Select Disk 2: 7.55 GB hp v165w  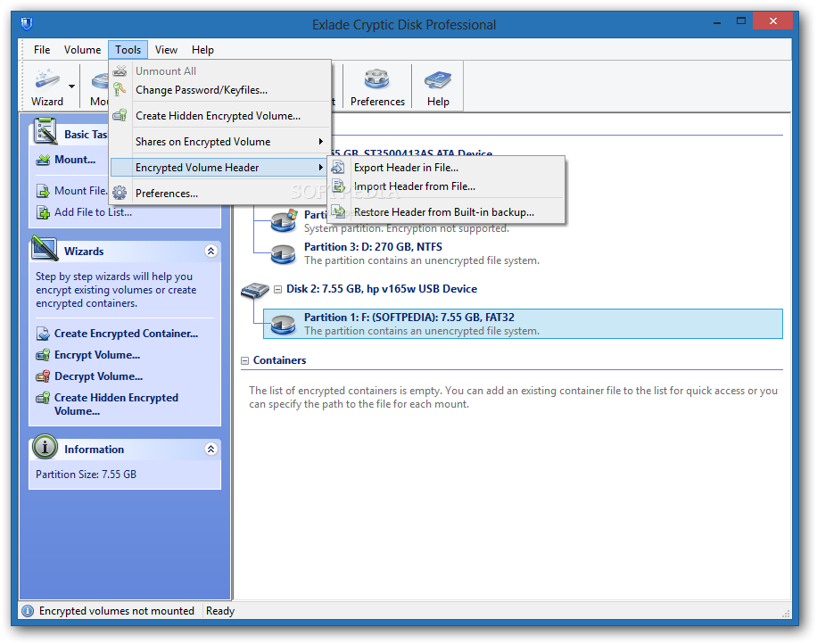(382, 289)
